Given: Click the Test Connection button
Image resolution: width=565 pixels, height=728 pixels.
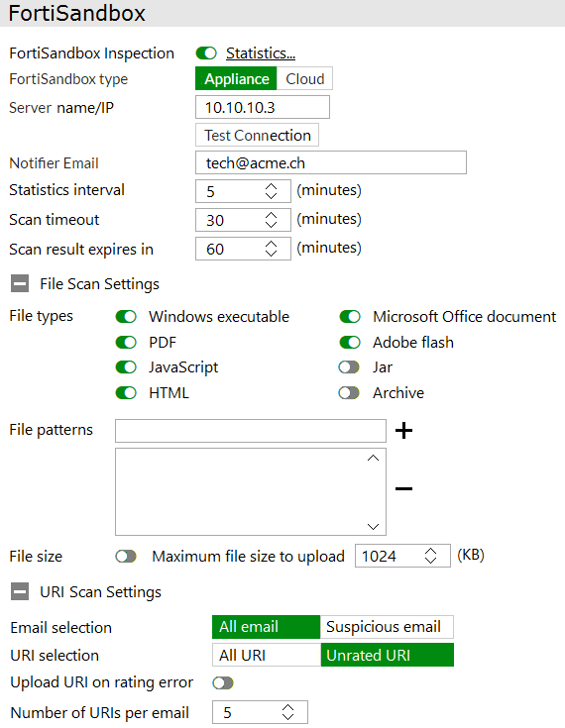Looking at the screenshot, I should pos(258,135).
